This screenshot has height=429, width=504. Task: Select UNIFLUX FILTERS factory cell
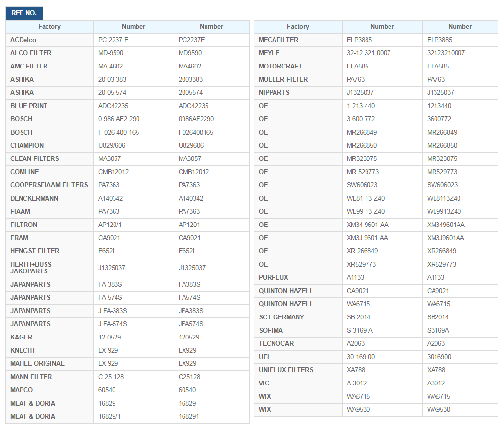298,370
